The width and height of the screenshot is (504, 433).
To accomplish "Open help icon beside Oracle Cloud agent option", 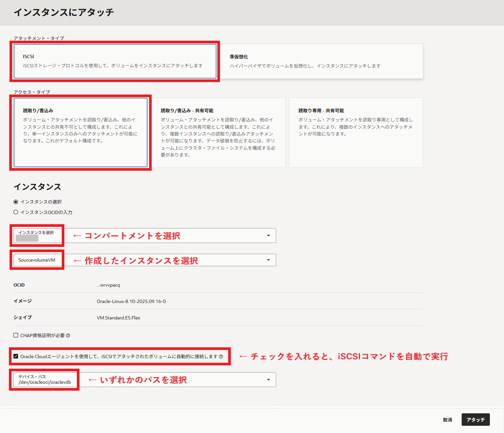I will [x=221, y=357].
